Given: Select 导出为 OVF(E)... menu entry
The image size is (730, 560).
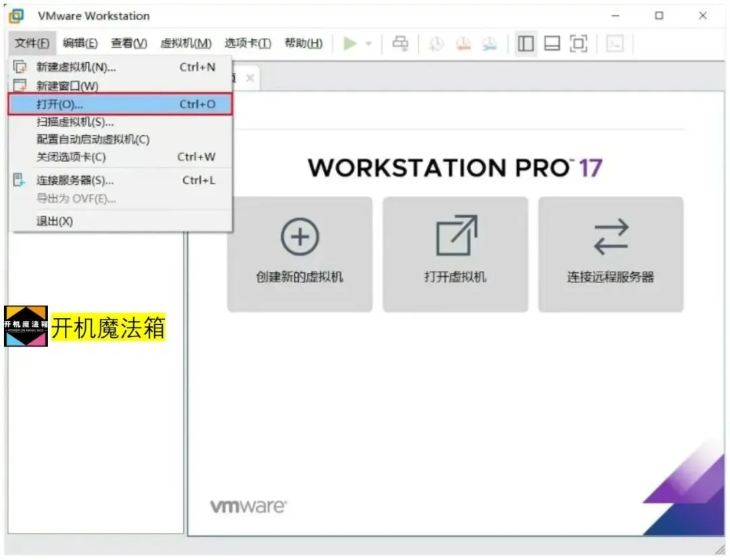Looking at the screenshot, I should tap(120, 199).
